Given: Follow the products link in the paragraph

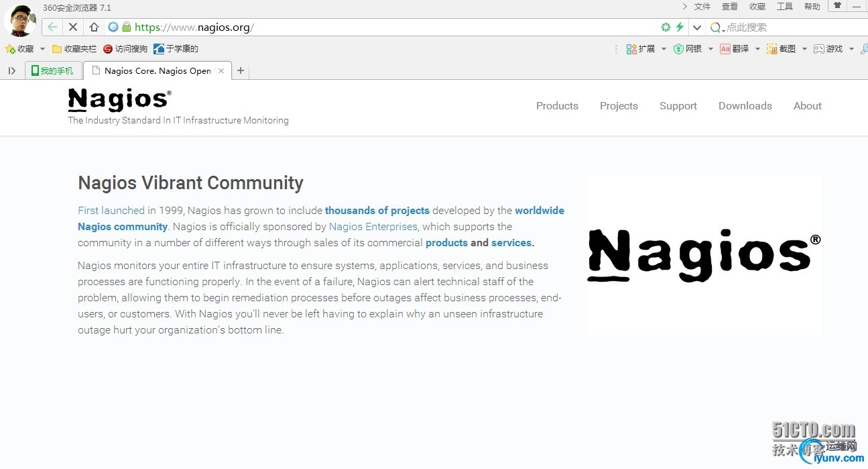Looking at the screenshot, I should 446,243.
